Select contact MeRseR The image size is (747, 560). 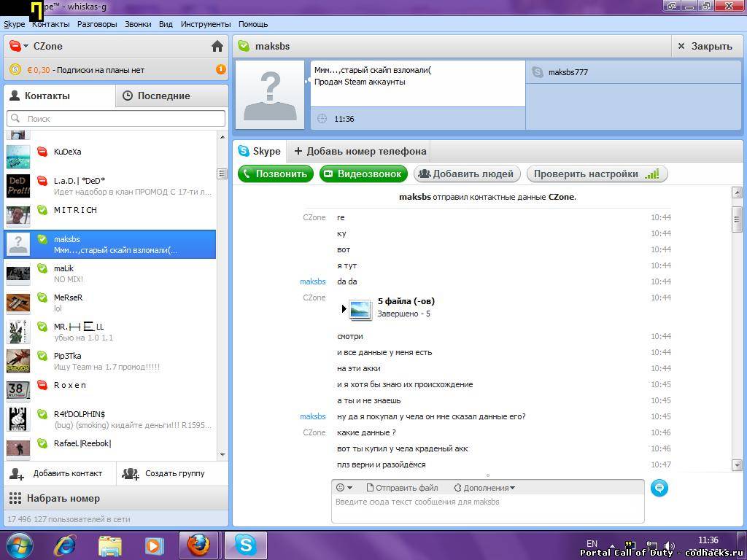(109, 303)
